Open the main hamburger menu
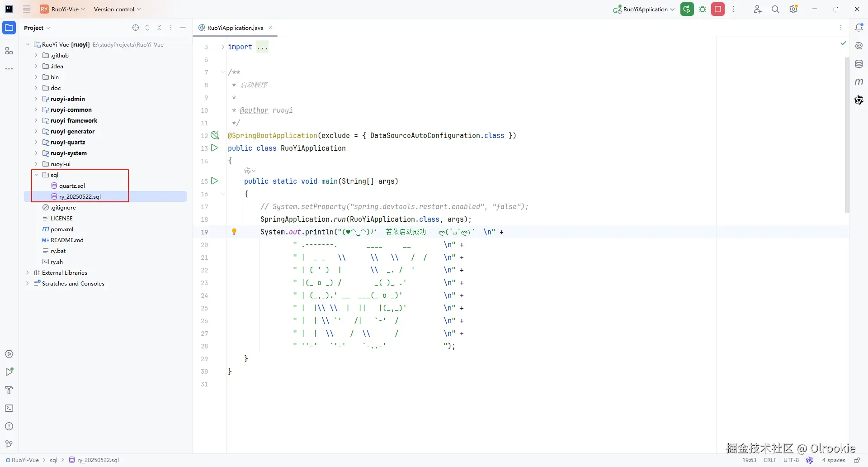 (27, 9)
